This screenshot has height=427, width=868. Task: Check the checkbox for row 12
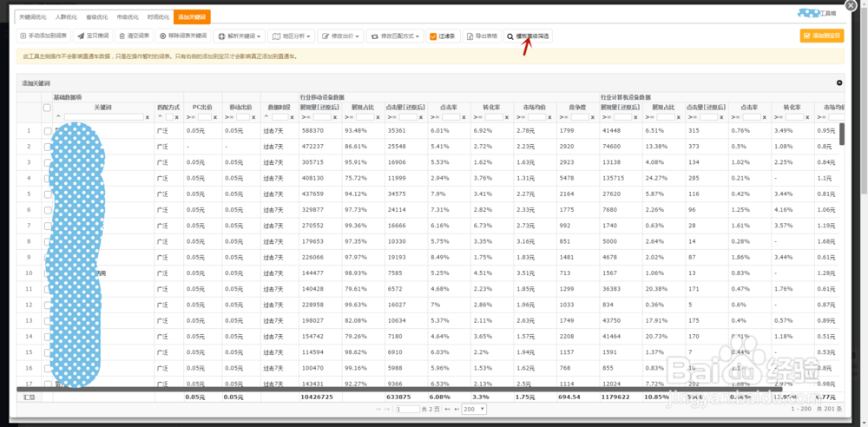48,305
